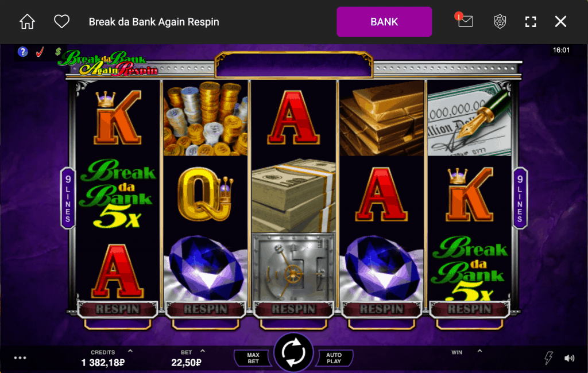This screenshot has height=373, width=588.
Task: Spin the reels with the circular arrow button
Action: point(293,353)
